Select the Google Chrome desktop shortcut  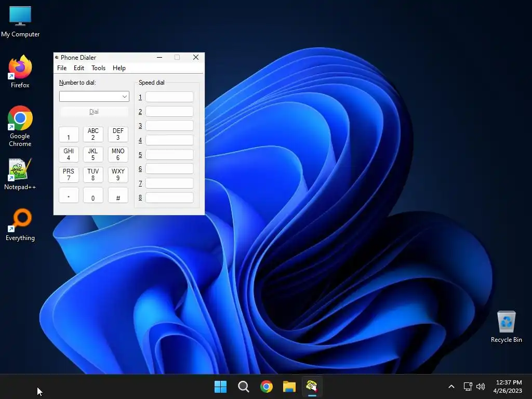[x=20, y=126]
